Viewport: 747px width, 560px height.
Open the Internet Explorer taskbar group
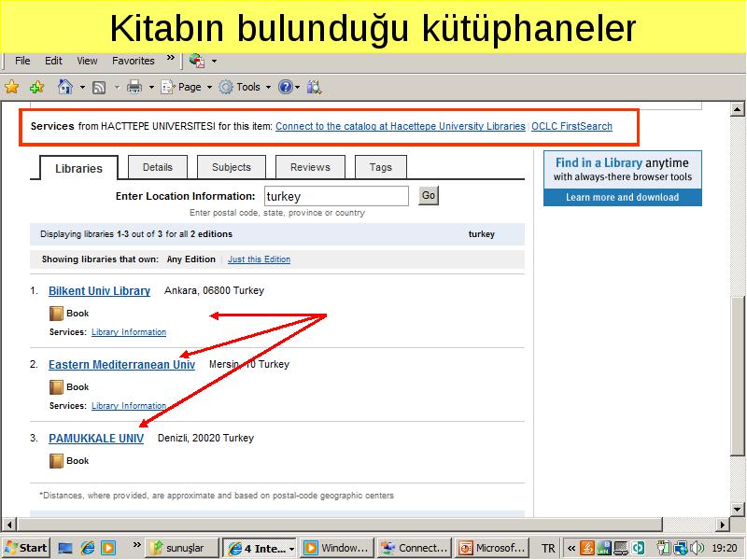tap(260, 549)
